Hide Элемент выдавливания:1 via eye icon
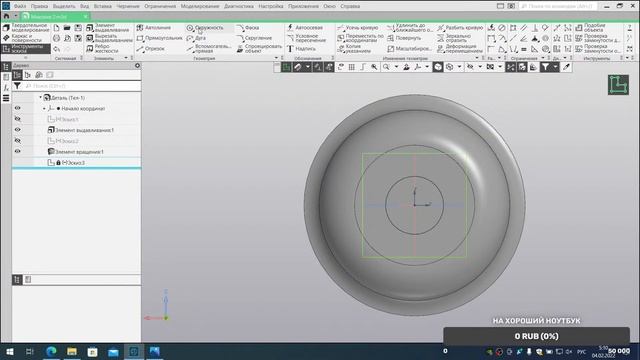Screen dimensions: 640x360 point(18,129)
